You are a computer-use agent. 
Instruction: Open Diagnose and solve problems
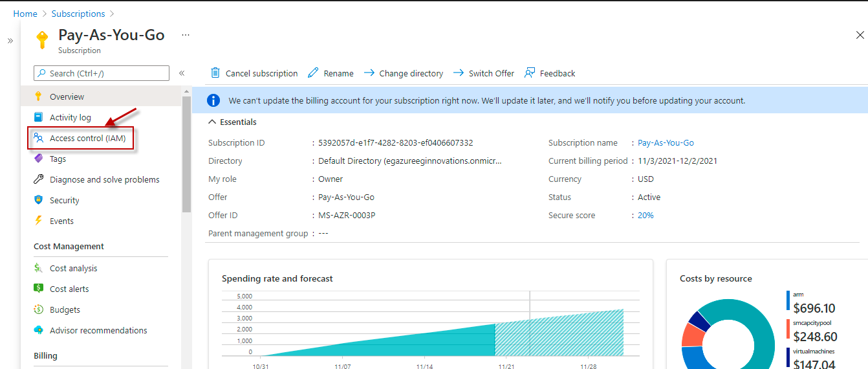pyautogui.click(x=101, y=179)
